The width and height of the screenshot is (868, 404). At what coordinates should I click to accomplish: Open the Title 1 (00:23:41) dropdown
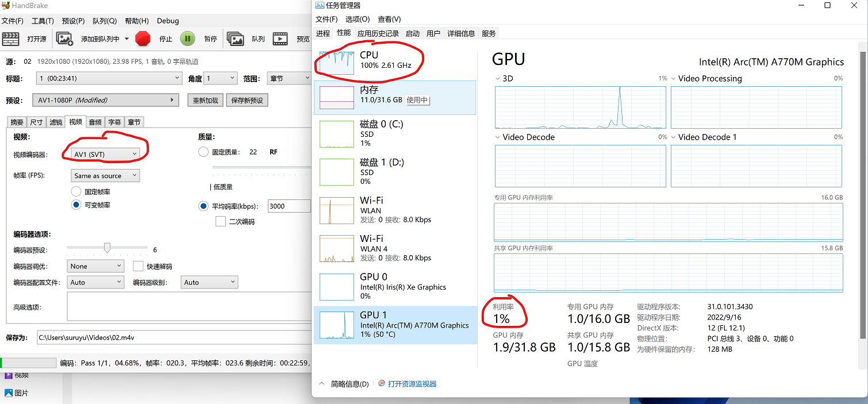[109, 78]
